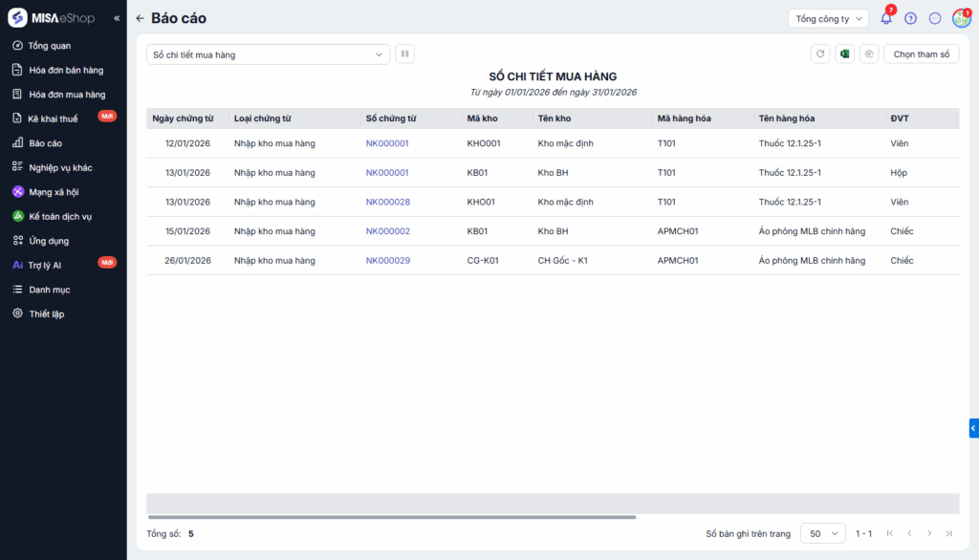Open the column layout icon beside report selector
Viewport: 979px width, 560px height.
click(x=405, y=54)
